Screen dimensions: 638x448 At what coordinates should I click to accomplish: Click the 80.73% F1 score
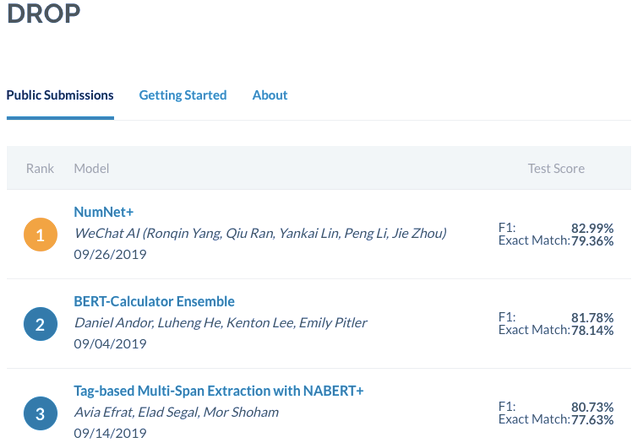click(592, 407)
